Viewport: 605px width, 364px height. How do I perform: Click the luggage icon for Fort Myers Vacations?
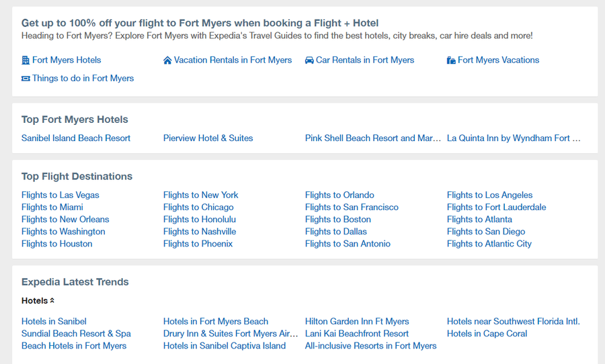pos(451,60)
